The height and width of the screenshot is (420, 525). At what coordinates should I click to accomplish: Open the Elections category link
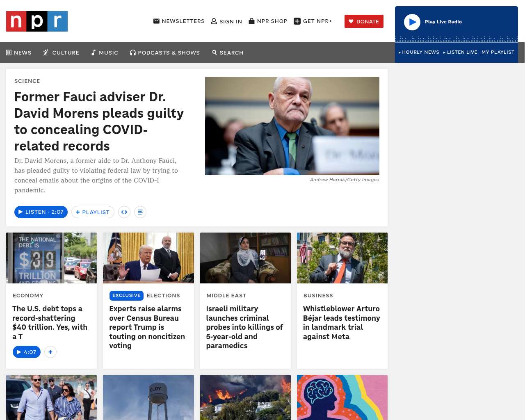(x=163, y=295)
